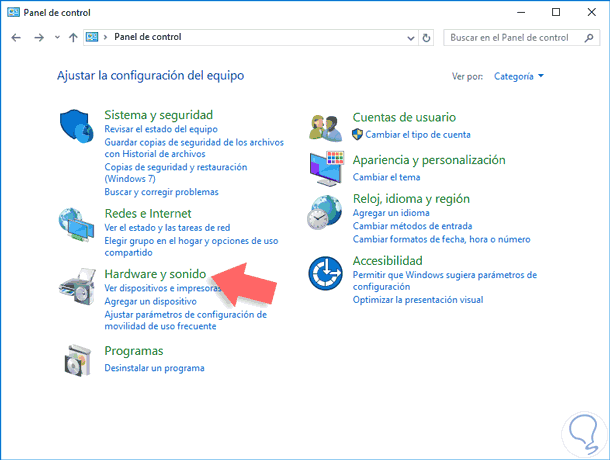Open the recent locations dropdown arrow

(57, 38)
